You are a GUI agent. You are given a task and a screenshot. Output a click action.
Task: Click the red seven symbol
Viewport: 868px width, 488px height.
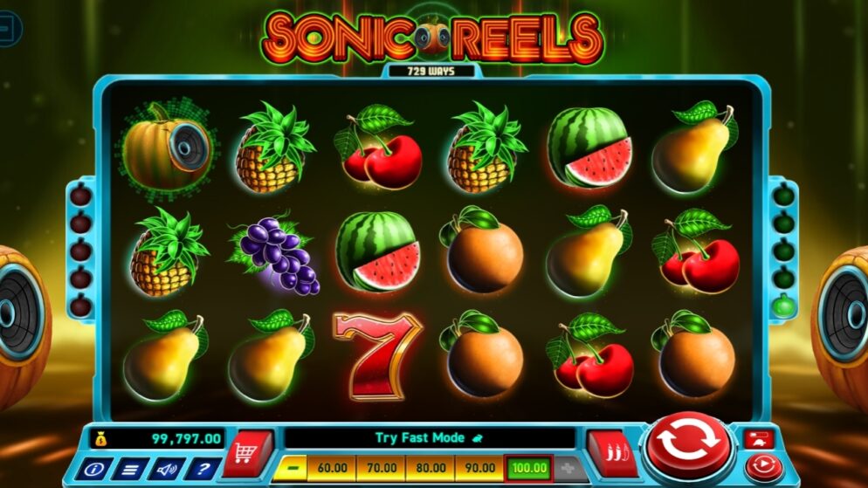(378, 356)
